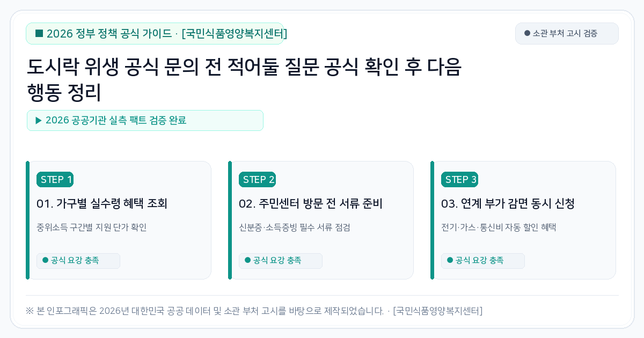The height and width of the screenshot is (338, 644).
Task: Click the green dot in STEP 3 공식 요강 충족
Action: pos(450,260)
